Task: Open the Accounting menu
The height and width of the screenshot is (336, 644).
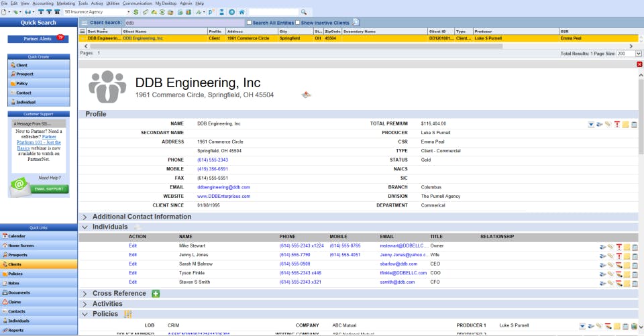Action: (x=42, y=3)
